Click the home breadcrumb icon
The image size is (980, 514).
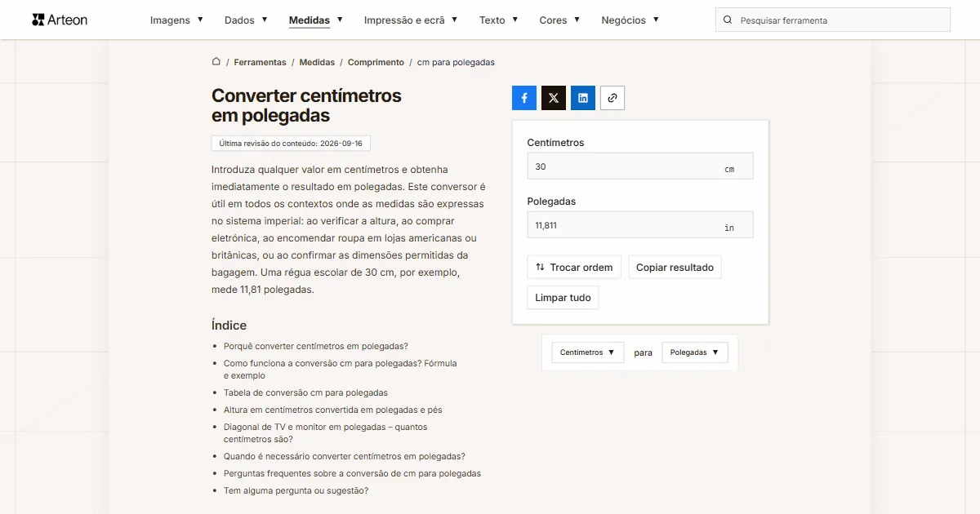tap(216, 62)
